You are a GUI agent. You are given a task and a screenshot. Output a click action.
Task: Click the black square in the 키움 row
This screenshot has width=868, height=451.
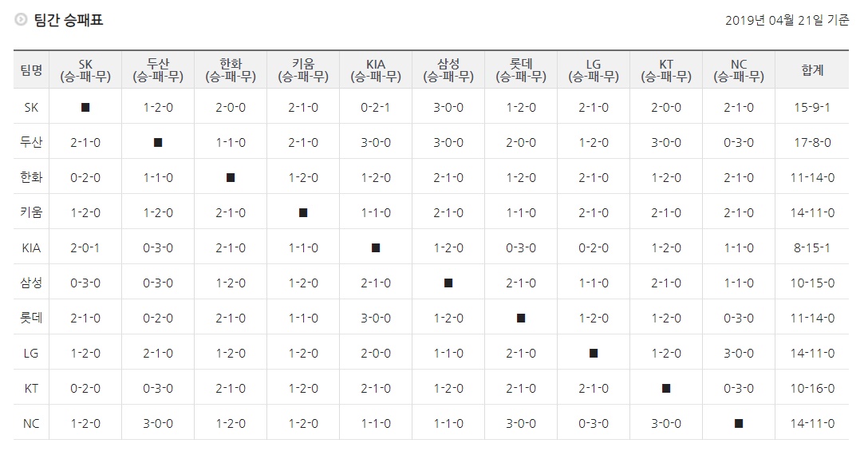coord(303,213)
